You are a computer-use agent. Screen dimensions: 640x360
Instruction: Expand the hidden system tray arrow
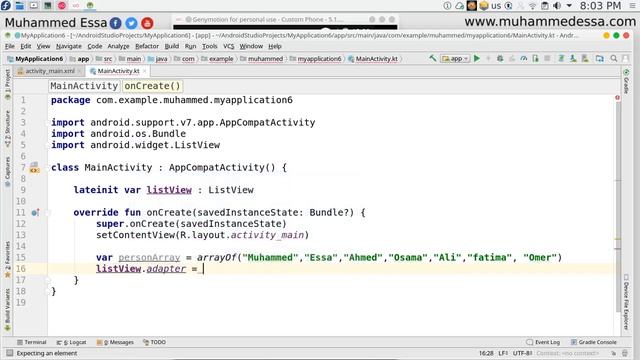(569, 6)
